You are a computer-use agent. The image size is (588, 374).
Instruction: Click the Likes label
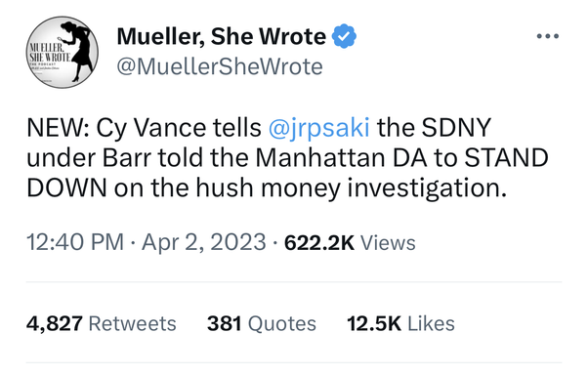tap(431, 323)
